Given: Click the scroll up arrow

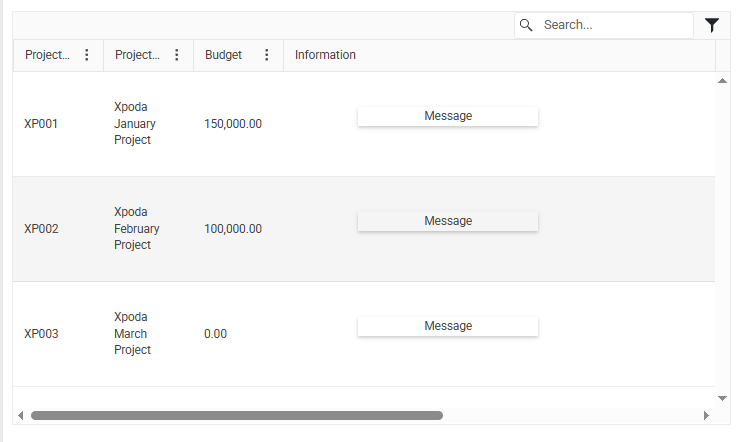Looking at the screenshot, I should click(x=722, y=81).
